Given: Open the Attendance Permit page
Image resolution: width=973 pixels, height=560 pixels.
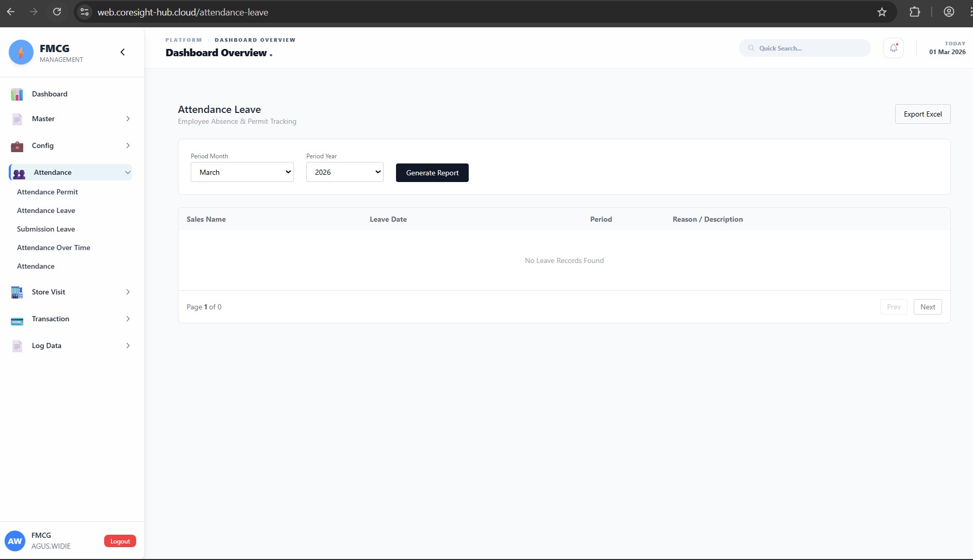Looking at the screenshot, I should (47, 192).
